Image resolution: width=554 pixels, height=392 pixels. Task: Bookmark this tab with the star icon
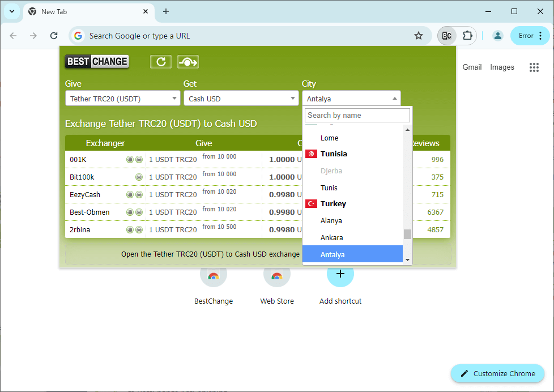point(419,36)
